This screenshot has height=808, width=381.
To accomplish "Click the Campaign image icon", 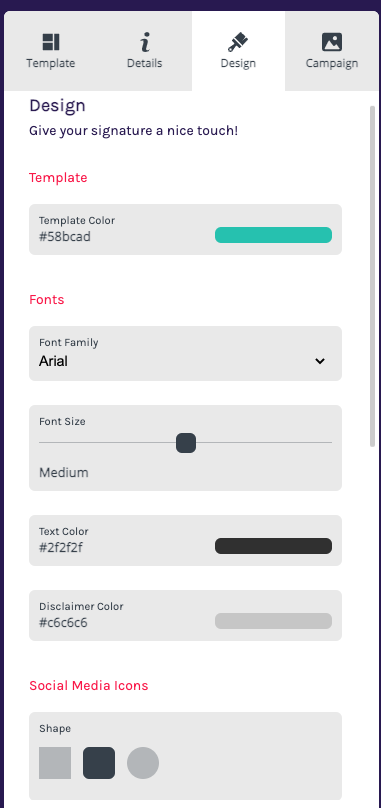I will pos(332,42).
